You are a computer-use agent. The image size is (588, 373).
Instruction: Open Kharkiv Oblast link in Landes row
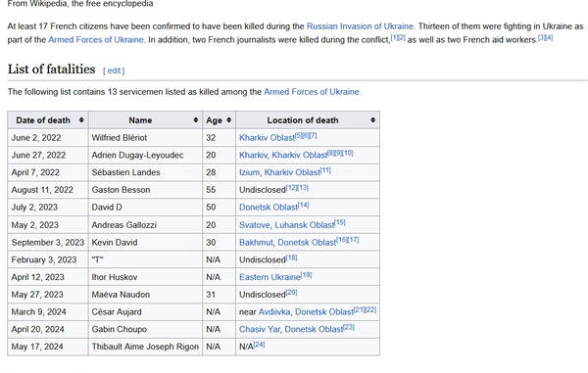point(292,172)
